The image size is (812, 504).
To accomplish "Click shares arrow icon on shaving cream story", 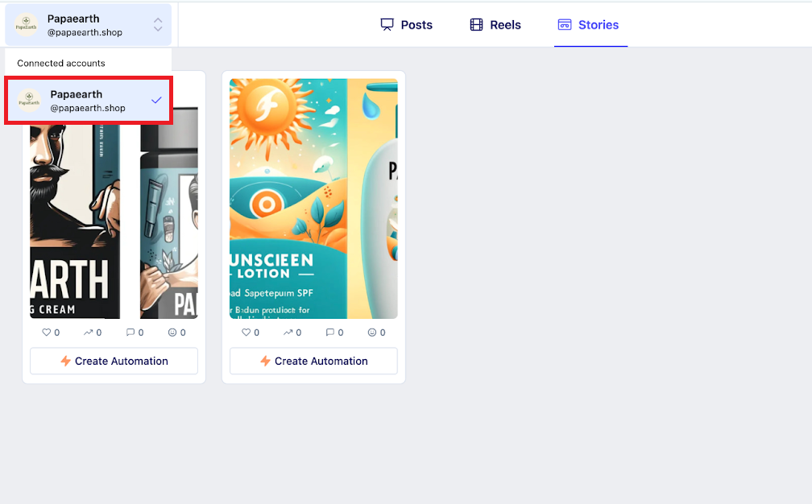I will [88, 333].
